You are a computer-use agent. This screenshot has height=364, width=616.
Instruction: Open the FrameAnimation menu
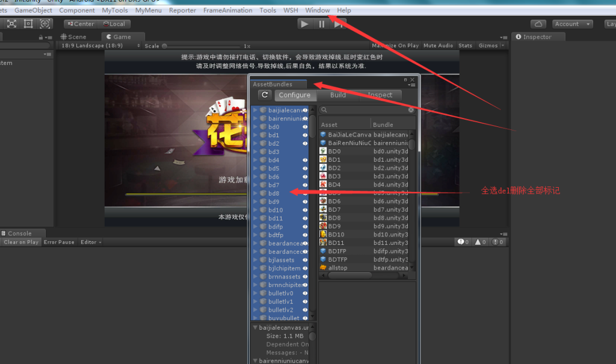(228, 10)
